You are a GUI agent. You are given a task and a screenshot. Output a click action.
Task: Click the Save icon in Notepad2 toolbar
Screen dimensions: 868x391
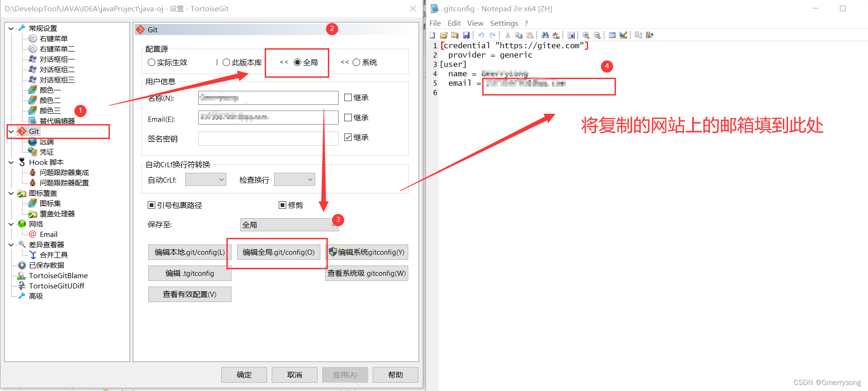point(466,35)
